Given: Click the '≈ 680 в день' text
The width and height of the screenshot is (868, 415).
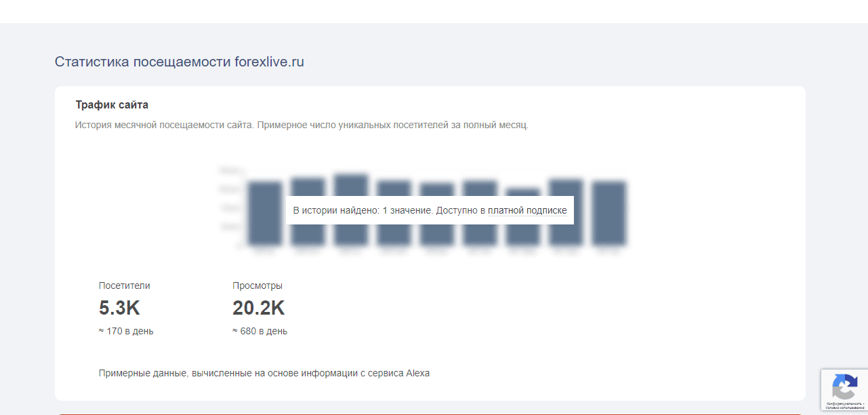Looking at the screenshot, I should 260,331.
